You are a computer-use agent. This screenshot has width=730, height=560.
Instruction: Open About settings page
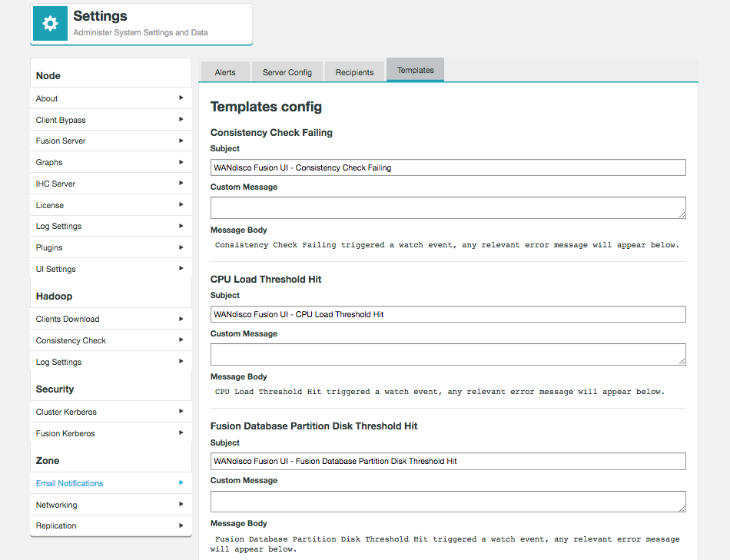click(111, 98)
